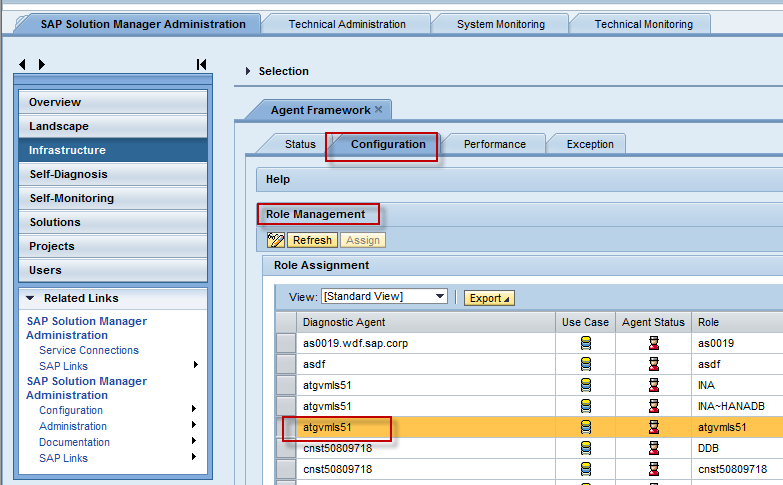This screenshot has width=783, height=485.
Task: Click the Use Case icon in the asdf row
Action: pos(586,364)
